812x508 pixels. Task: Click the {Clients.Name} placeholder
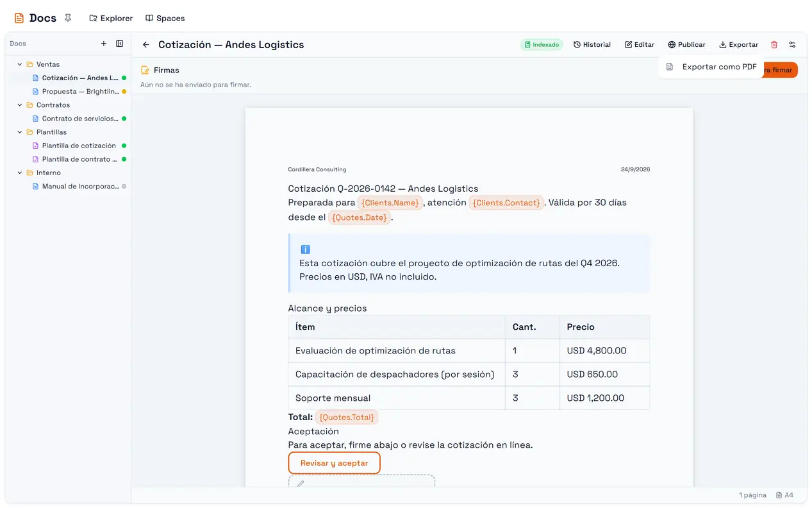click(390, 203)
